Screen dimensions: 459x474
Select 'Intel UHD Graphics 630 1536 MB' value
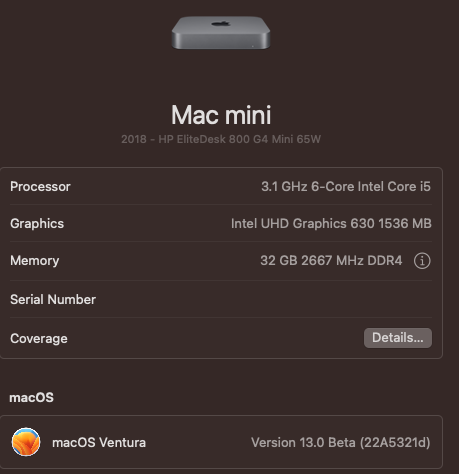click(x=331, y=224)
